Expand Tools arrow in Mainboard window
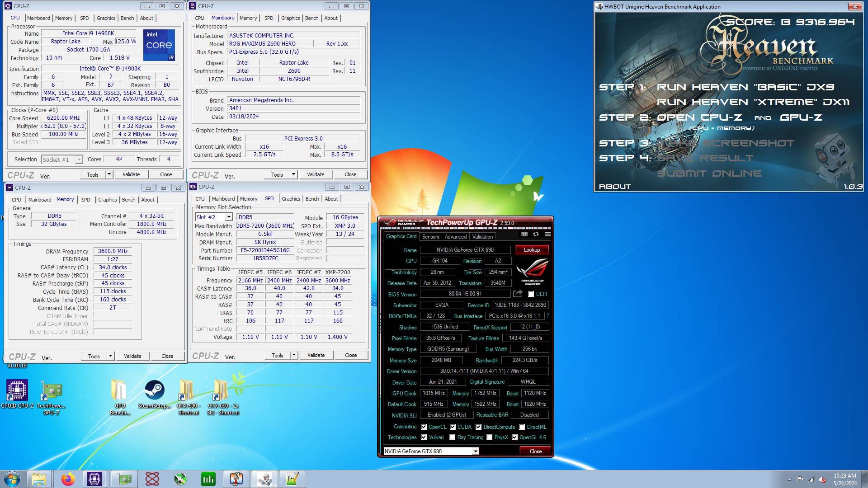 293,174
